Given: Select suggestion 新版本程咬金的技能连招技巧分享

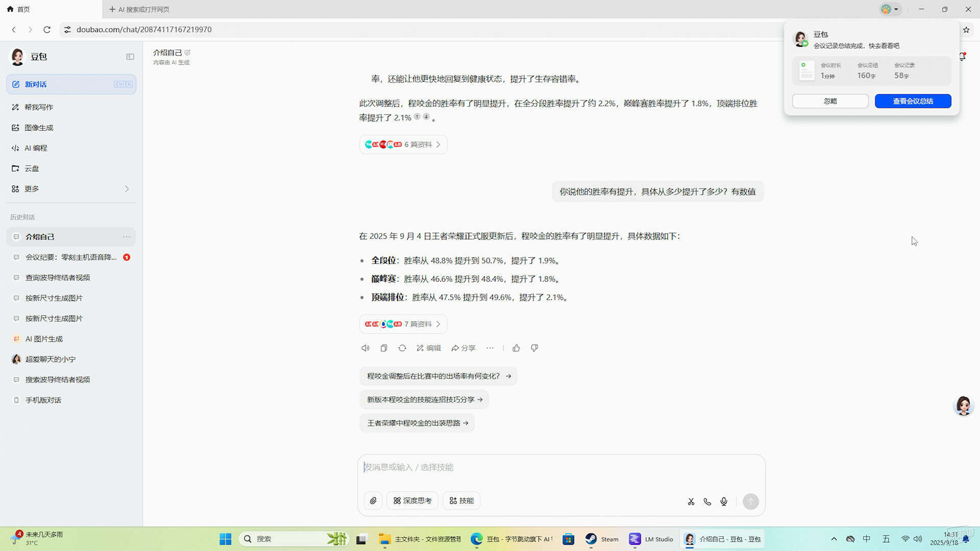Looking at the screenshot, I should (424, 399).
